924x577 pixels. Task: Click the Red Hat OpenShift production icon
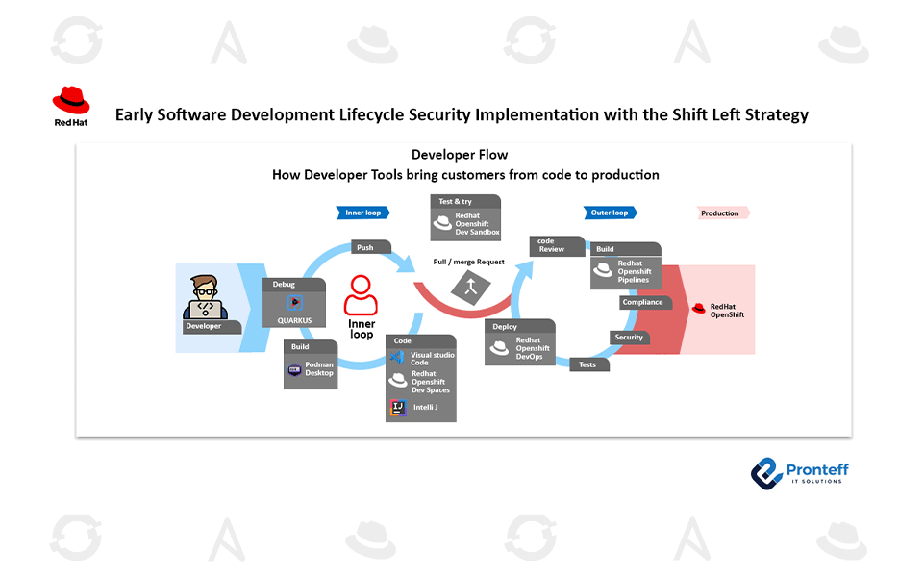699,309
